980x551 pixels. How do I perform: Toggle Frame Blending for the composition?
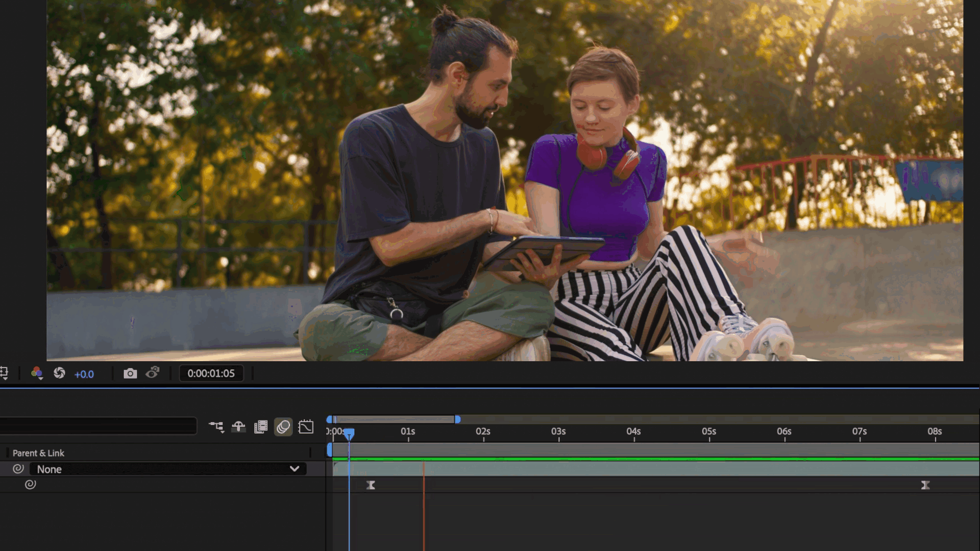(261, 427)
